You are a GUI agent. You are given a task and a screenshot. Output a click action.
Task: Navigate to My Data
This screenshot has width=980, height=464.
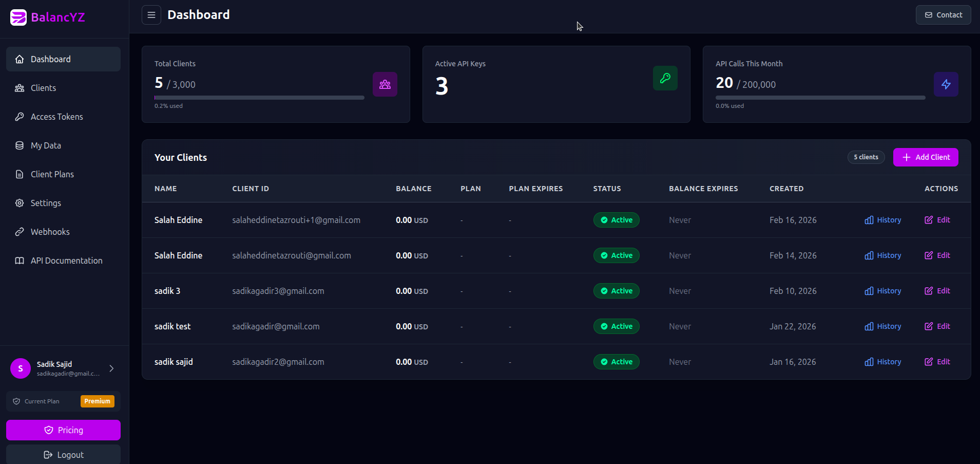[63, 145]
